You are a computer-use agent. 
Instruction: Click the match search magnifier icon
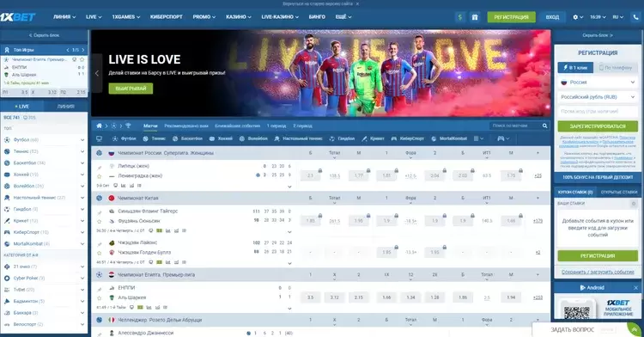click(544, 126)
